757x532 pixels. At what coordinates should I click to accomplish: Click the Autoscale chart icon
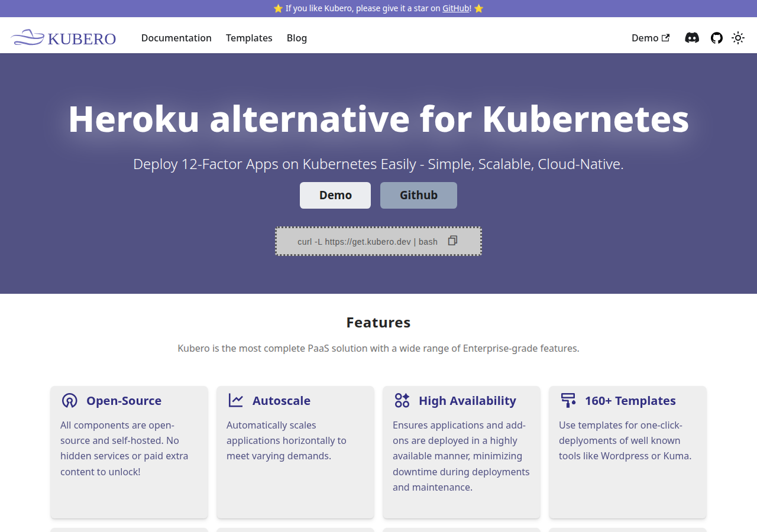coord(236,400)
